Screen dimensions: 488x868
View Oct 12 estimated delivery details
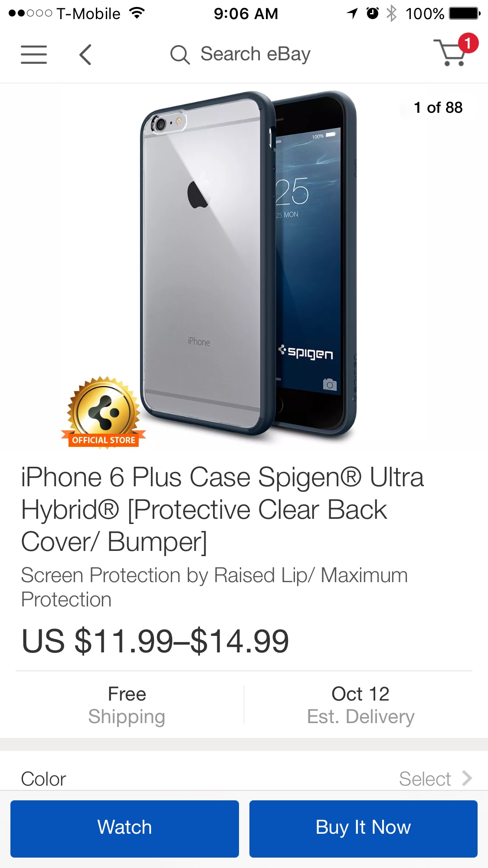click(360, 705)
